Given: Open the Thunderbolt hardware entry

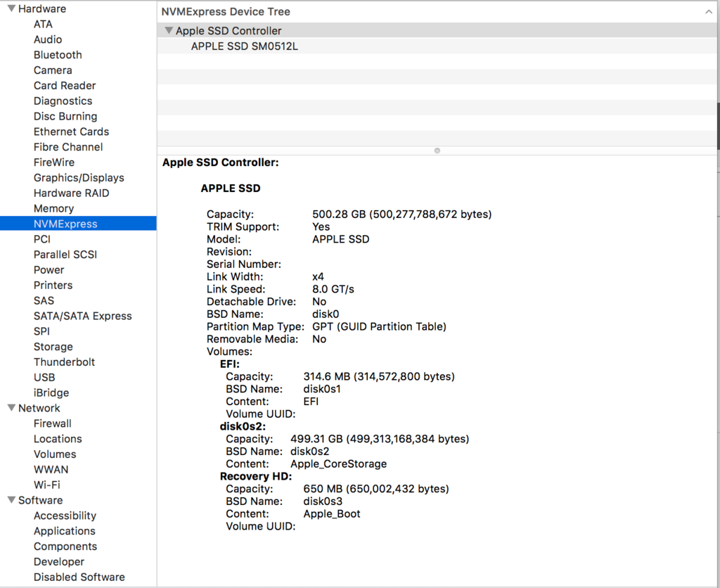Looking at the screenshot, I should tap(64, 362).
